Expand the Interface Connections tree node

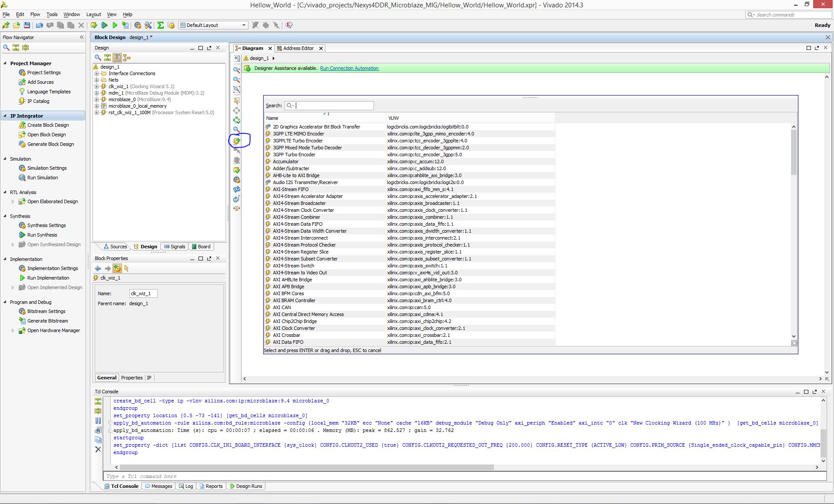click(97, 73)
